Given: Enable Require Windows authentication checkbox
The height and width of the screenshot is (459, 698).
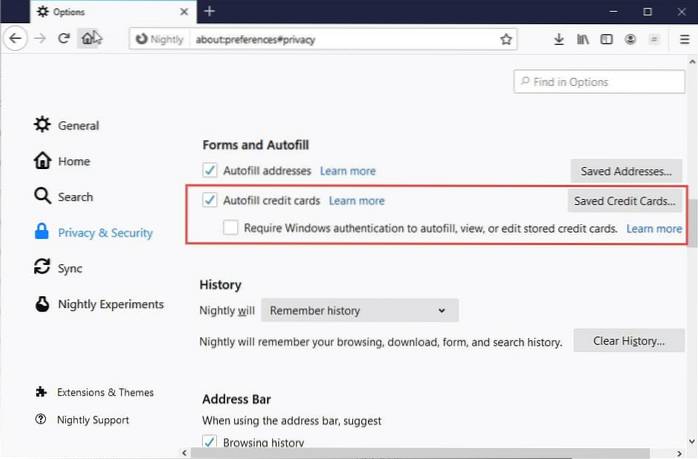Looking at the screenshot, I should click(231, 228).
